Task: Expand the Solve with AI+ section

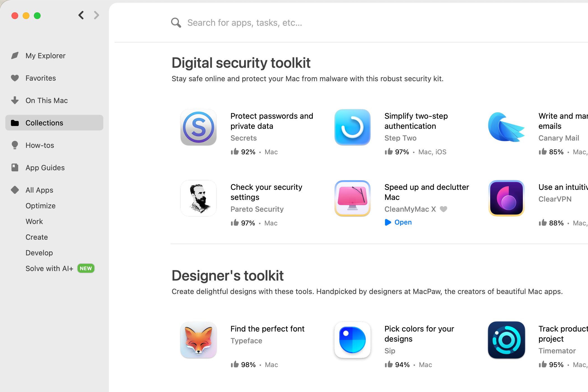Action: [x=50, y=268]
